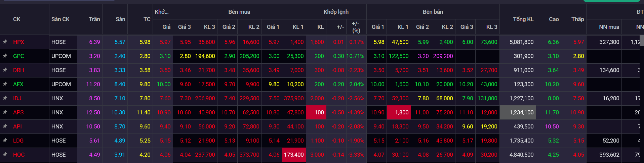Viewport: 644px width, 163px height.
Task: Toggle pin icon for HQC row
Action: pyautogui.click(x=5, y=155)
